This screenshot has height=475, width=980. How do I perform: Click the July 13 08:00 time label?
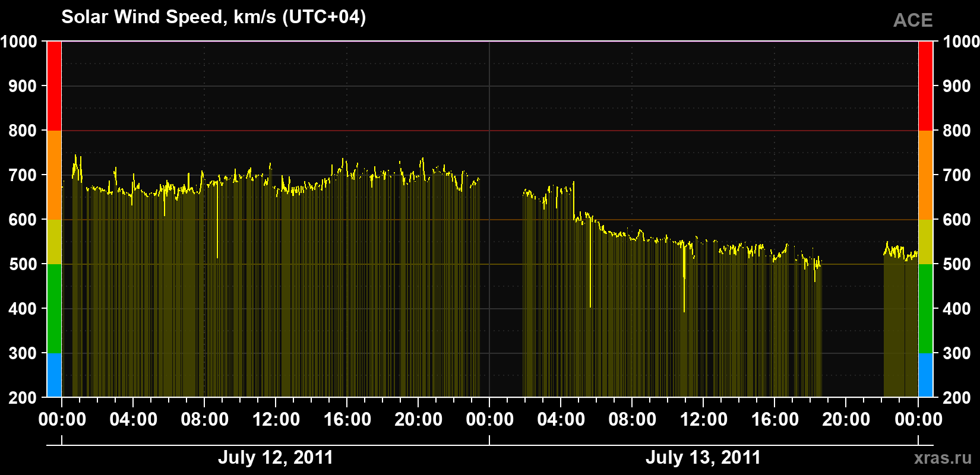[633, 420]
